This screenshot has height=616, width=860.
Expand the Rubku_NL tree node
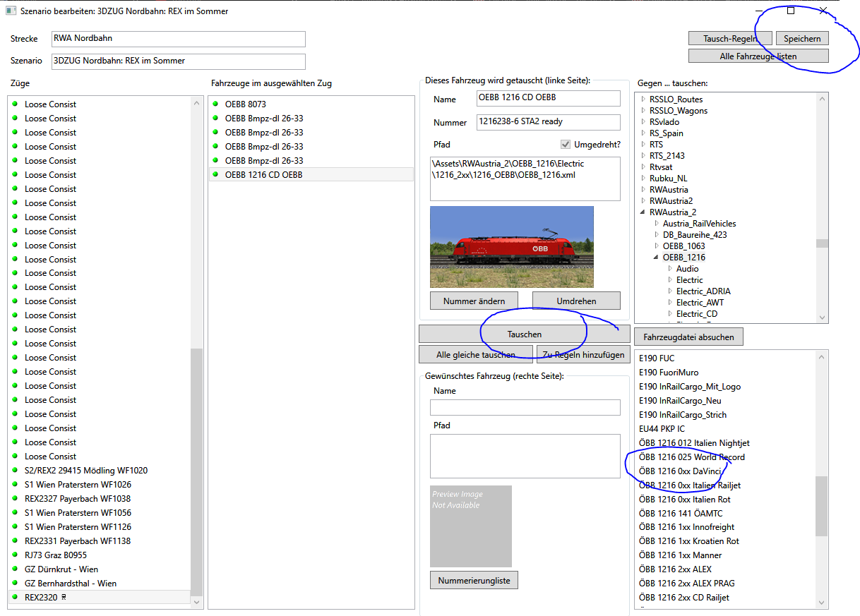[643, 179]
